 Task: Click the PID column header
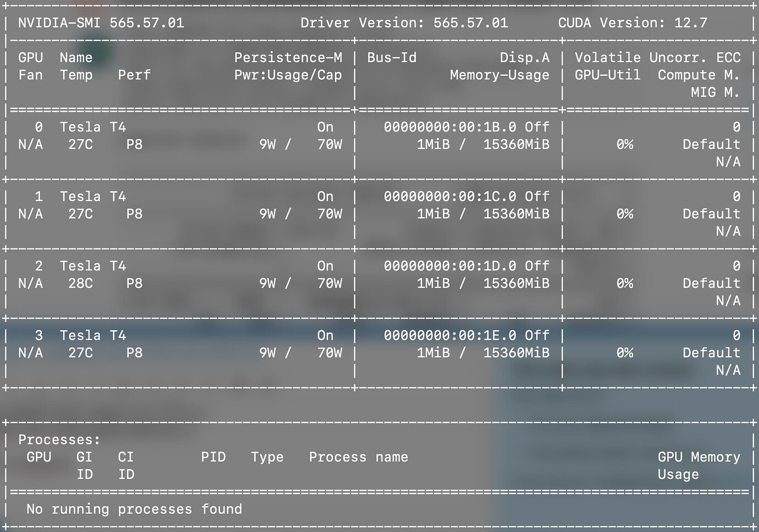click(x=213, y=457)
